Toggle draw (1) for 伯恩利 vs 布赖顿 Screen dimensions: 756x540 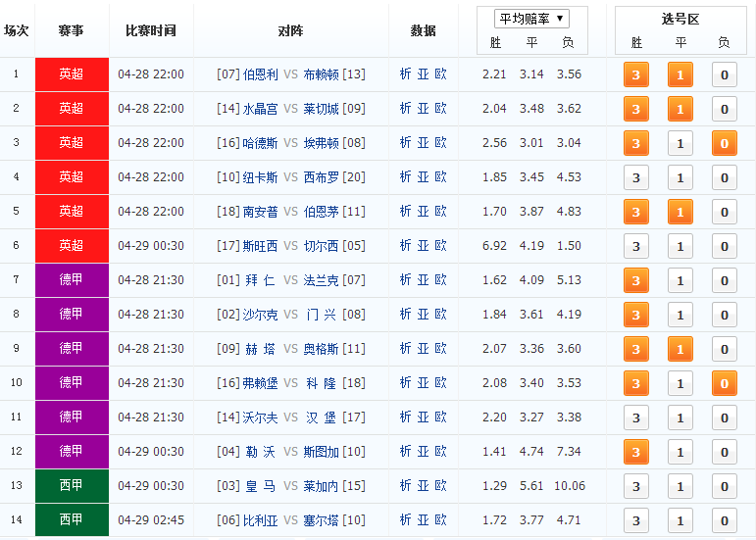[x=680, y=74]
